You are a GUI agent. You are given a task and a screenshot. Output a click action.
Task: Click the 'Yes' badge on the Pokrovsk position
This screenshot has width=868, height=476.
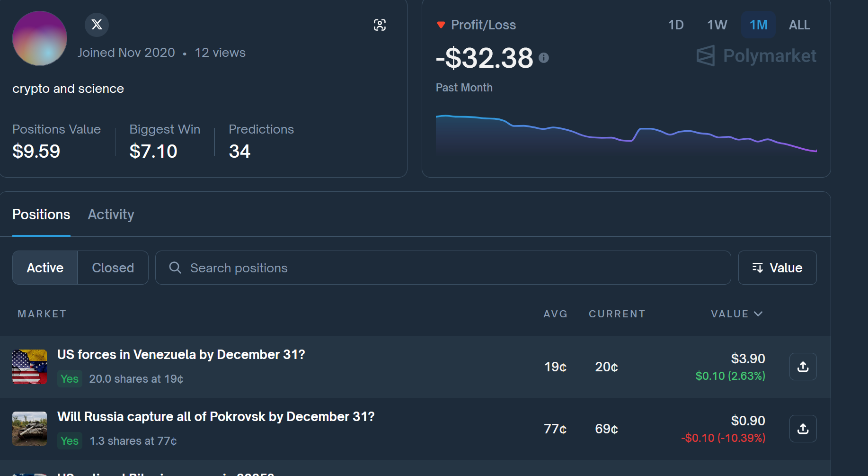pos(70,440)
